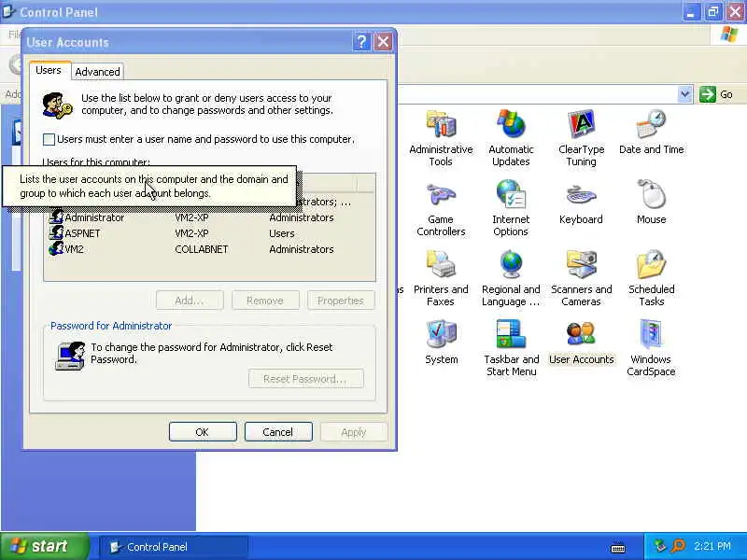Click the Apply button
The image size is (747, 560).
coord(354,432)
